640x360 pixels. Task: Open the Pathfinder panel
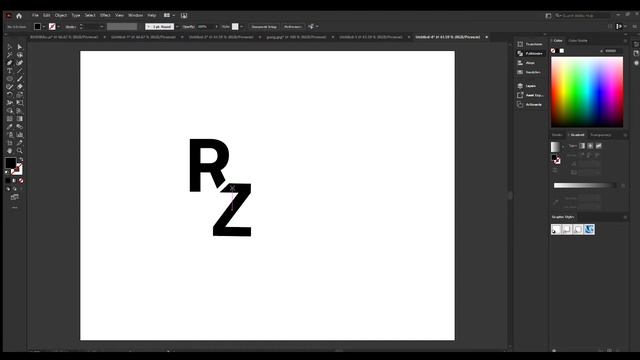click(x=530, y=53)
